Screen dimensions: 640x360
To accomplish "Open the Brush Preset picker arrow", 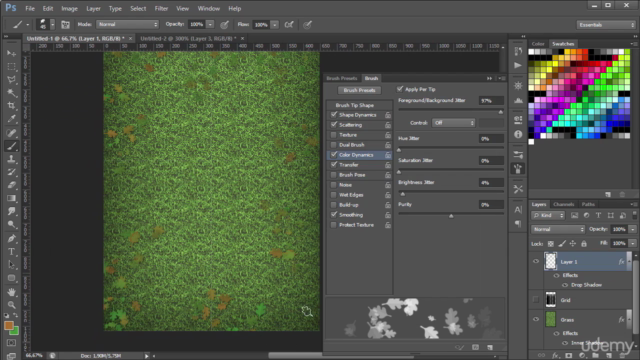I will 53,25.
